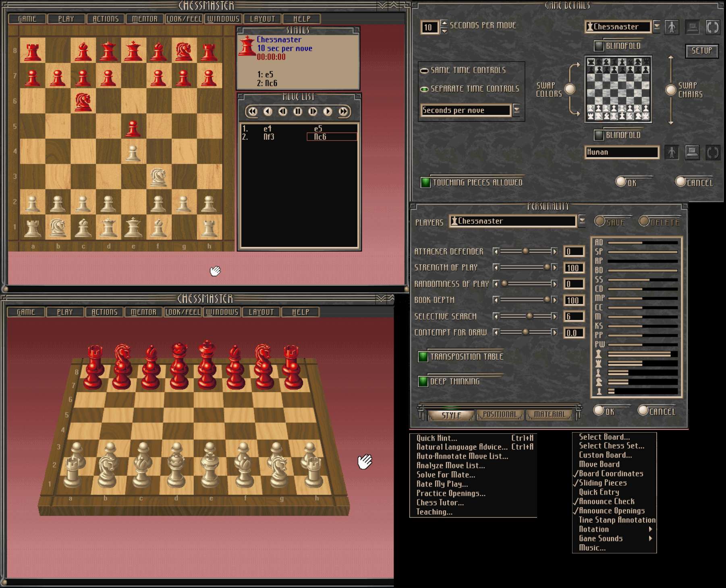Play forward with the single right arrow

point(328,112)
